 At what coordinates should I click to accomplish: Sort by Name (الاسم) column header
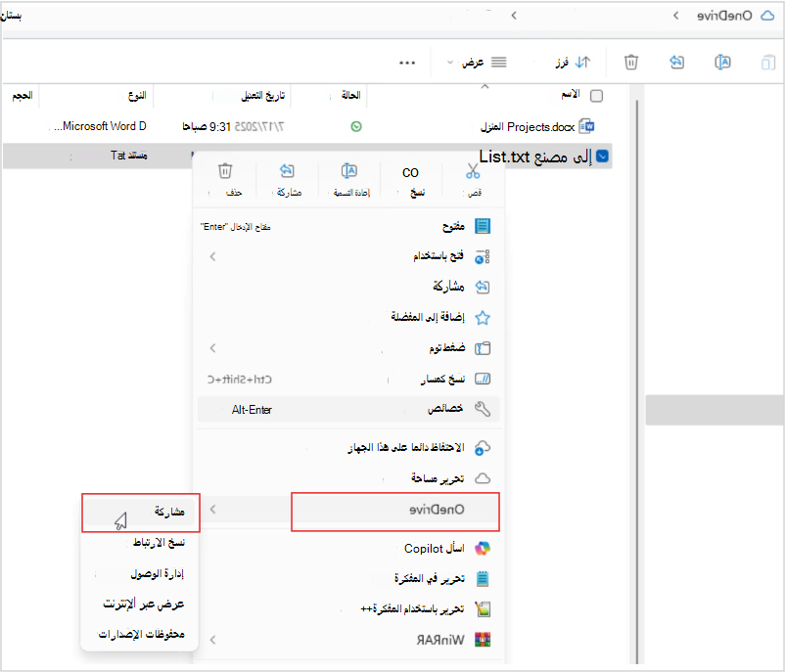click(x=571, y=94)
